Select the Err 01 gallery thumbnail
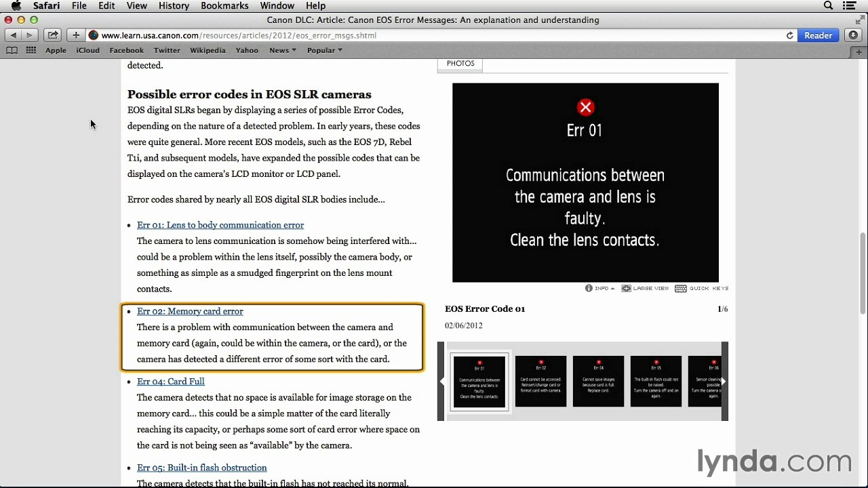Screen dimensions: 868x488 (x=479, y=382)
